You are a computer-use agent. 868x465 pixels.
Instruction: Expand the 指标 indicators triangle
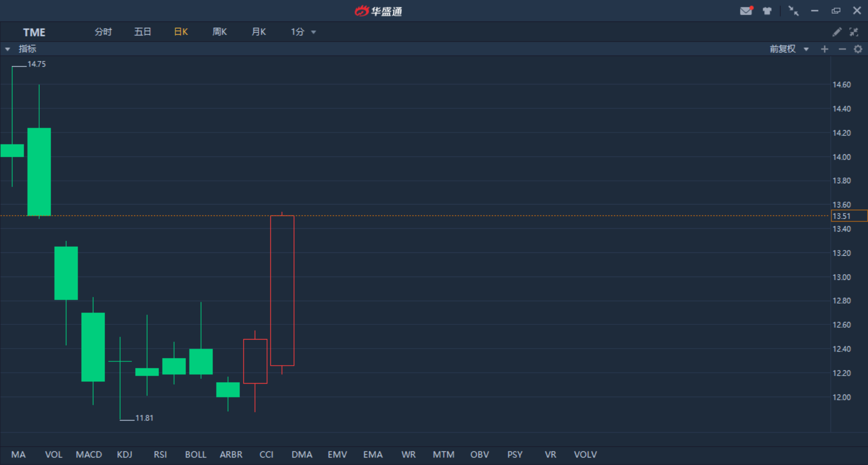pos(8,49)
